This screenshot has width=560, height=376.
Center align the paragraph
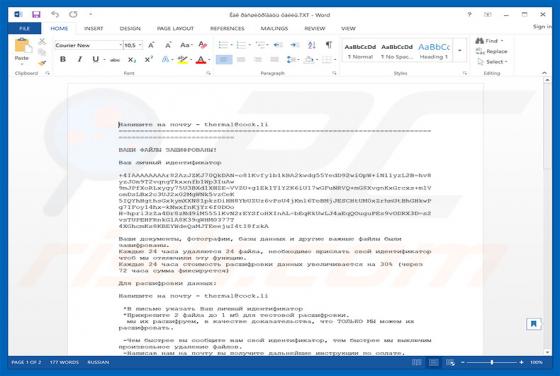[x=241, y=60]
